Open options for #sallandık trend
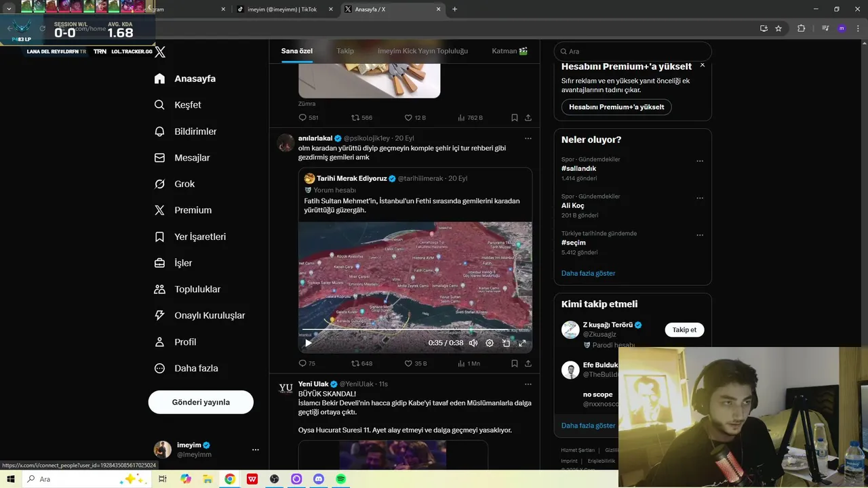This screenshot has height=488, width=868. pos(700,161)
